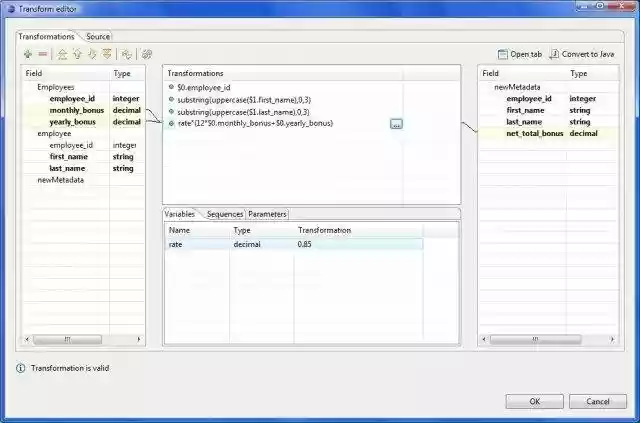Click the move to top arrow icon
The height and width of the screenshot is (423, 640).
coord(63,54)
